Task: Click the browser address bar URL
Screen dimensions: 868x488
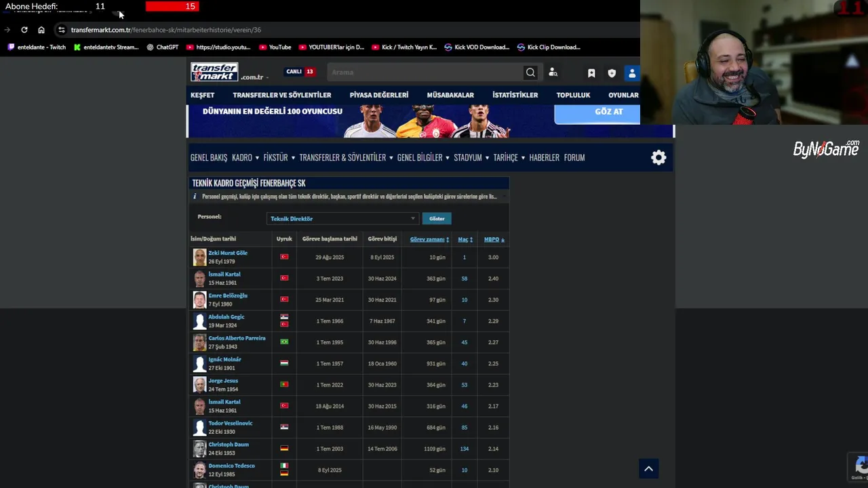Action: tap(166, 30)
